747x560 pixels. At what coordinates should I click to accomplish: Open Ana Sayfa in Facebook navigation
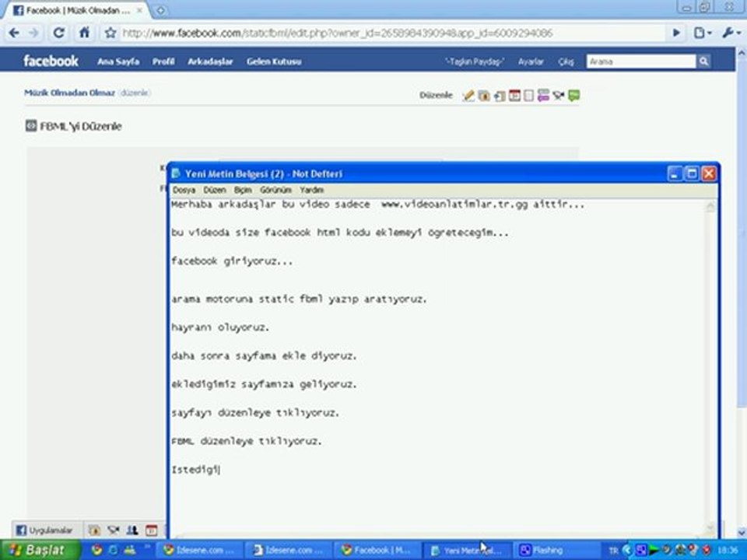(118, 61)
